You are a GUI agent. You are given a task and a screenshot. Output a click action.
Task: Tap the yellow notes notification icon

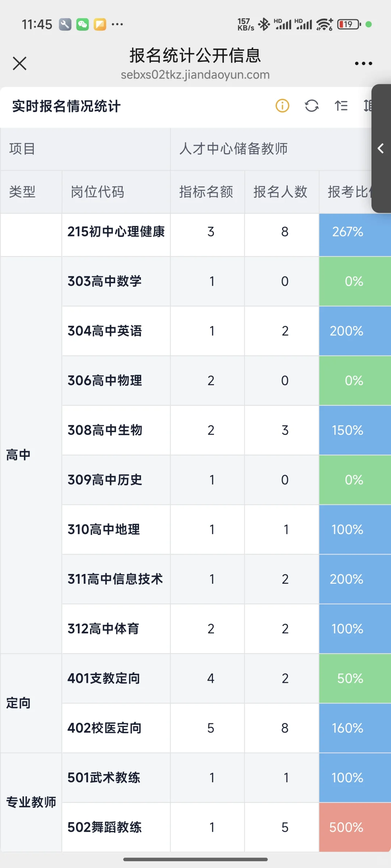pyautogui.click(x=100, y=25)
